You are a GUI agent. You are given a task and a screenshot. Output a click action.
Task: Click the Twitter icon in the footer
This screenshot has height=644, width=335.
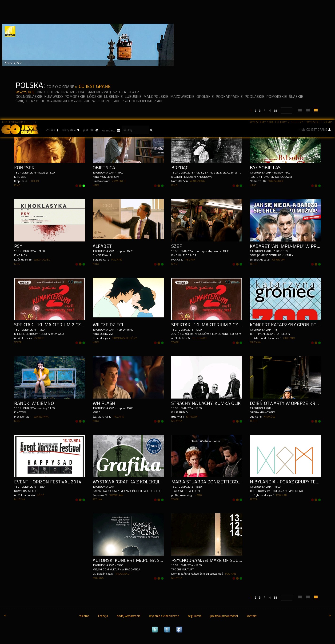155,629
